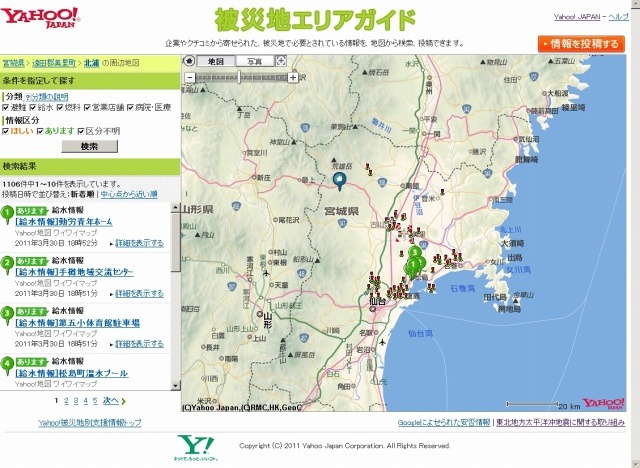
Task: Click 宮城県 breadcrumb link
Action: (13, 63)
